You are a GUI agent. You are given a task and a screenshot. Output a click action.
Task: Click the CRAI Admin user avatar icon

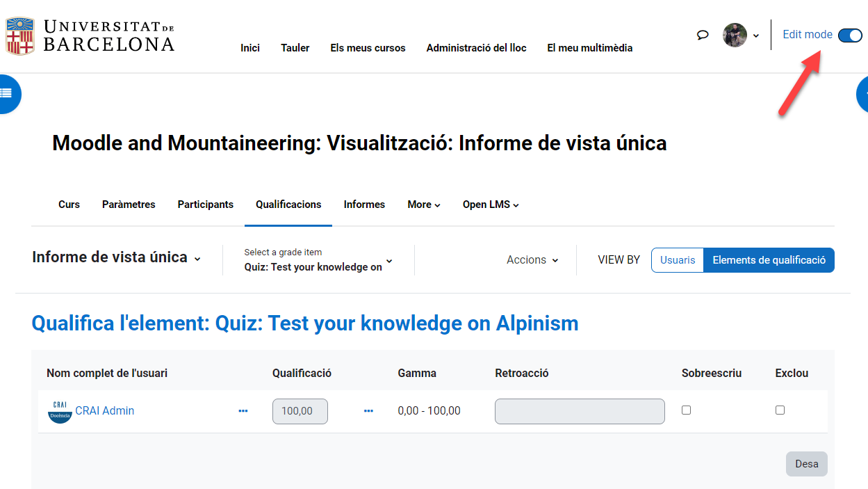click(x=60, y=412)
